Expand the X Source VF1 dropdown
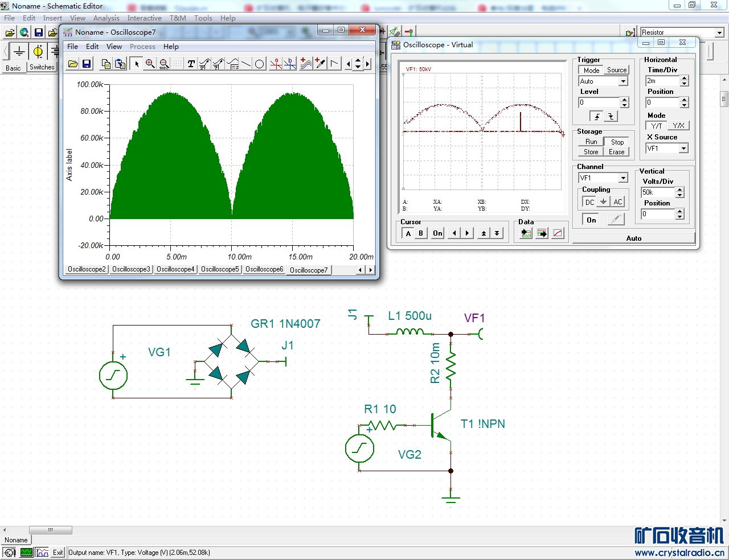Screen dimensions: 729x560 [683, 149]
